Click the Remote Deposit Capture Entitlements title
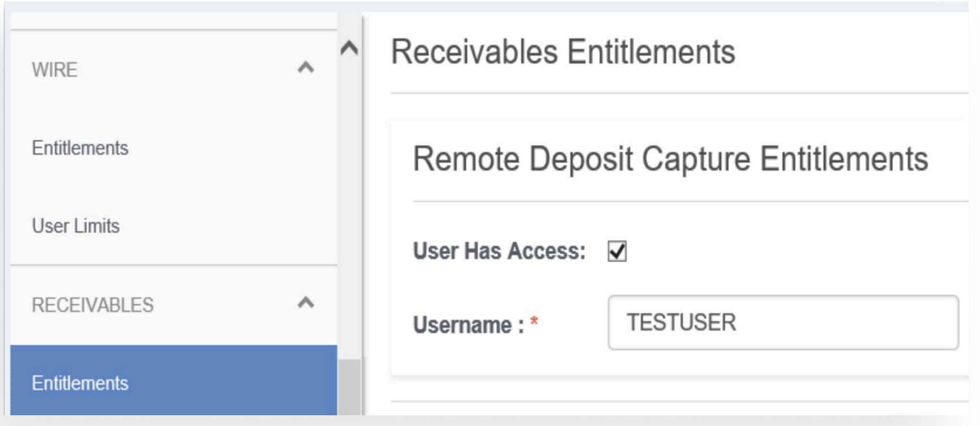 click(x=670, y=159)
